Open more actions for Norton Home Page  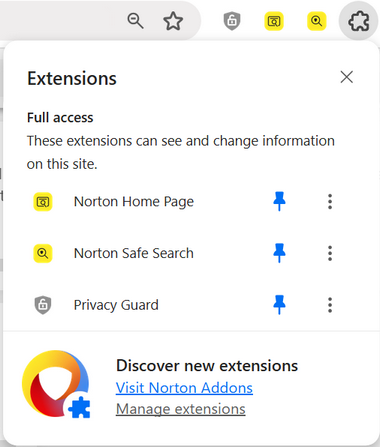click(330, 201)
